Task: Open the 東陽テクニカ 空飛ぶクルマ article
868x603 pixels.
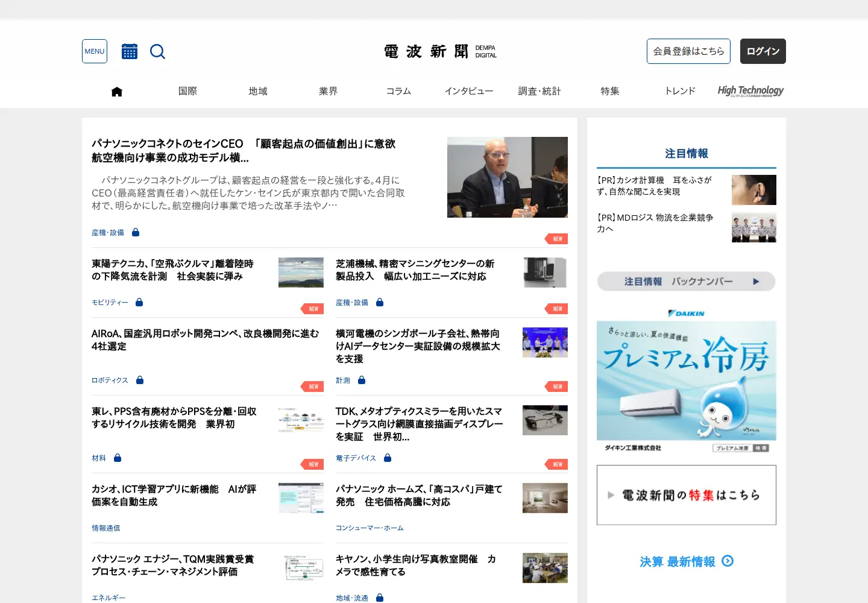Action: (172, 270)
